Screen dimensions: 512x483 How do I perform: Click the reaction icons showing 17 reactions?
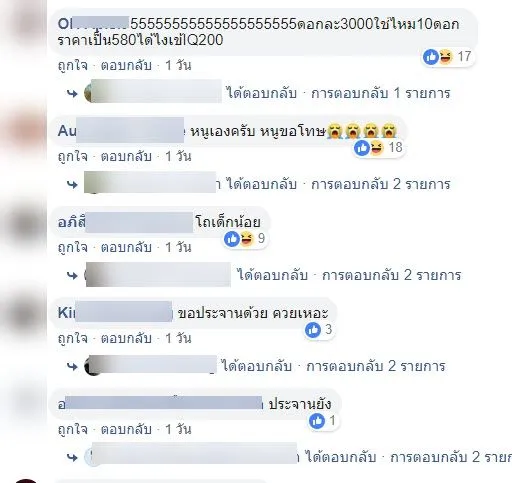[447, 57]
